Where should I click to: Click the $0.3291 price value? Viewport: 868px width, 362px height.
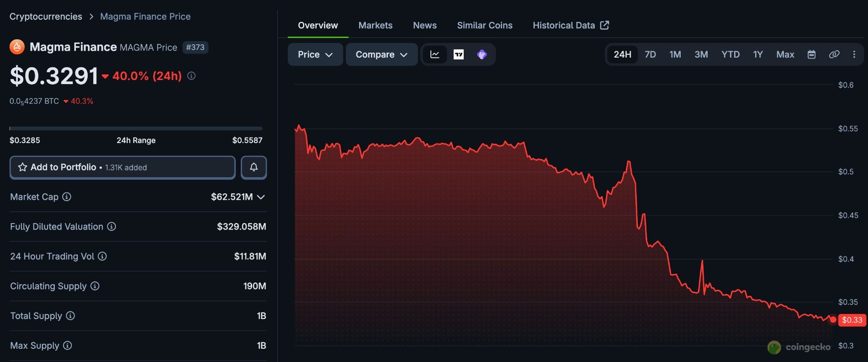click(54, 76)
